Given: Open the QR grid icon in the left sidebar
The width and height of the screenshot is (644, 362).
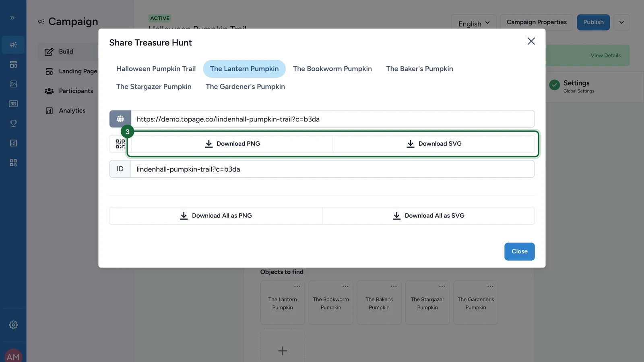Looking at the screenshot, I should 13,163.
